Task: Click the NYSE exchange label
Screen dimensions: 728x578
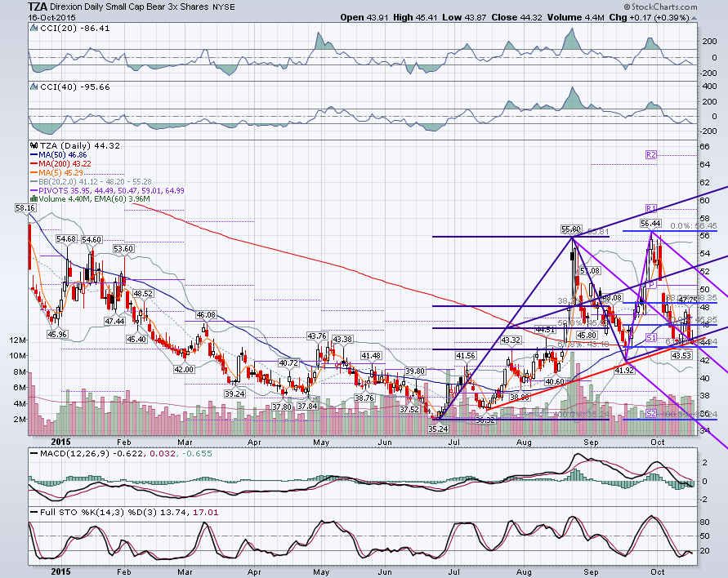Action: tap(223, 7)
